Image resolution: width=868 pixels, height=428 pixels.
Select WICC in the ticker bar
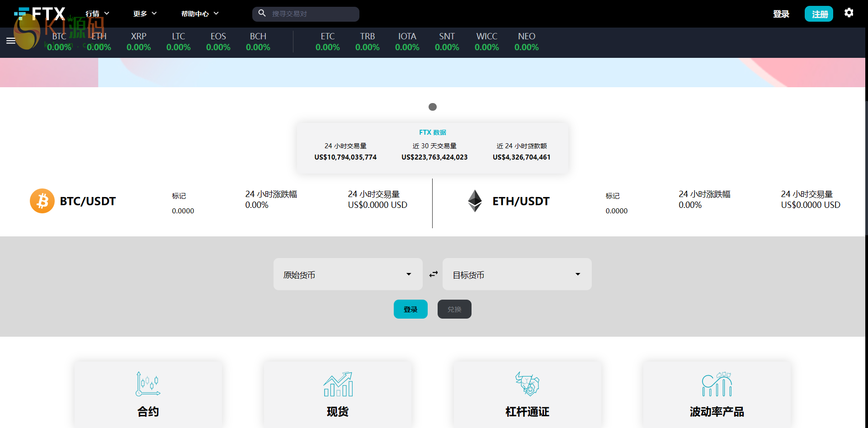tap(487, 42)
